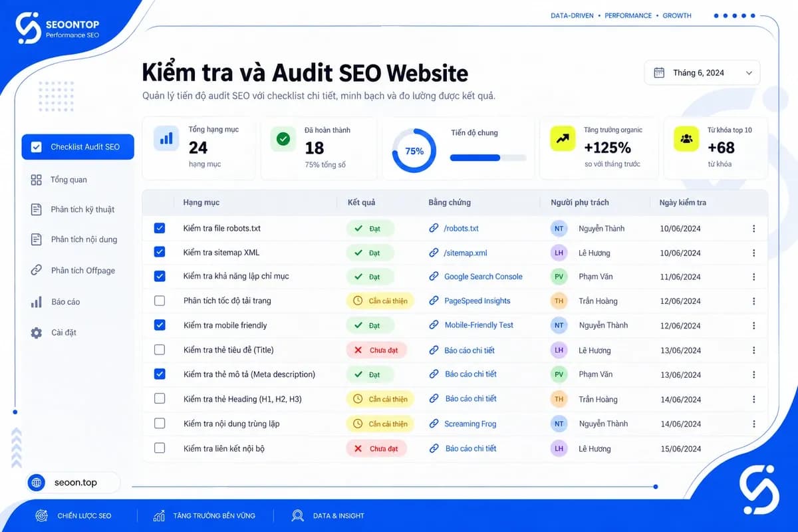Viewport: 798px width, 532px height.
Task: Check Phân tích tốc độ tải trang checkbox
Action: coord(160,301)
